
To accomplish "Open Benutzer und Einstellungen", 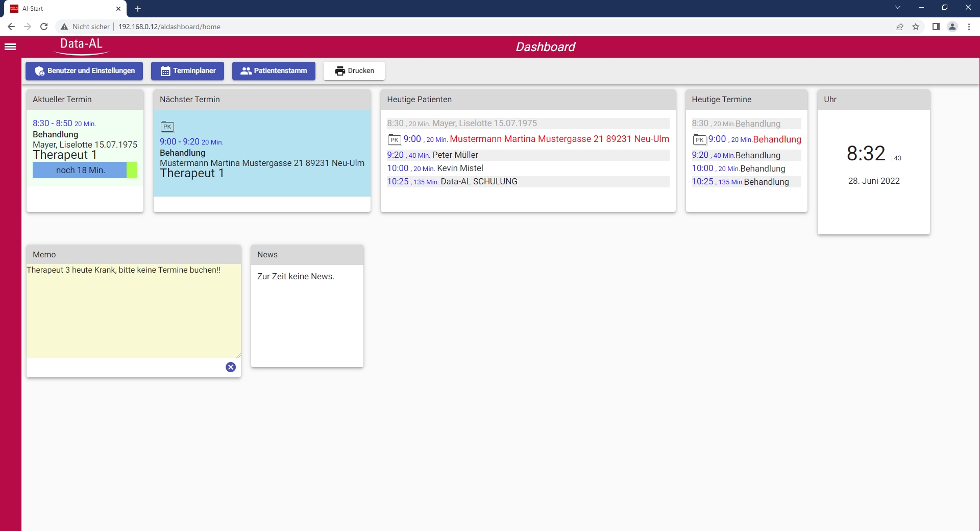I will pyautogui.click(x=84, y=71).
